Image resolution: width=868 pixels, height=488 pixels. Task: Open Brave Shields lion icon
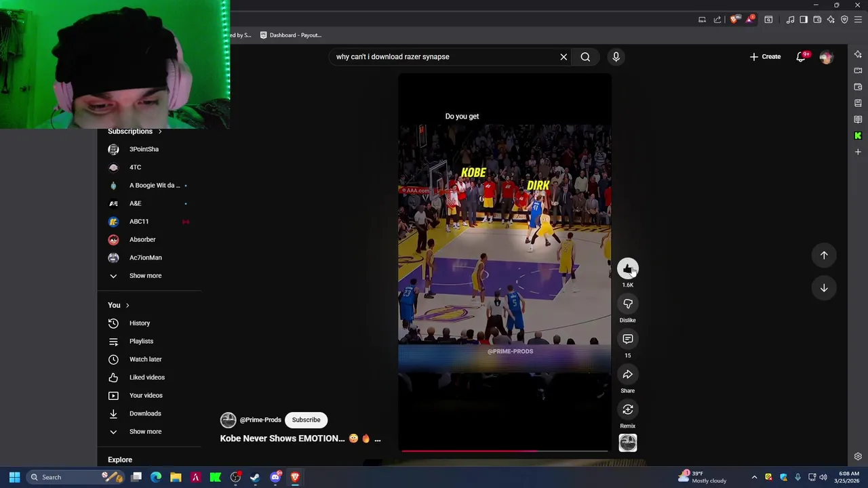(734, 20)
